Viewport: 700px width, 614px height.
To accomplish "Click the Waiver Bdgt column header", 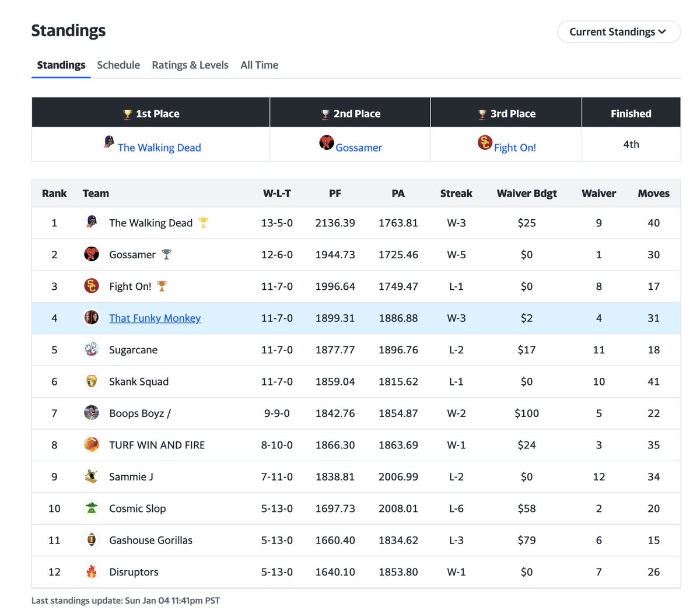I will point(527,194).
